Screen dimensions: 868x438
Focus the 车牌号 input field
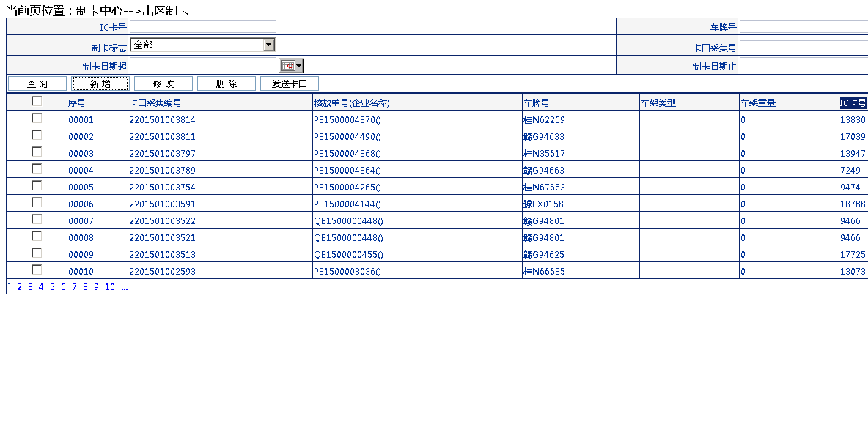(x=803, y=26)
